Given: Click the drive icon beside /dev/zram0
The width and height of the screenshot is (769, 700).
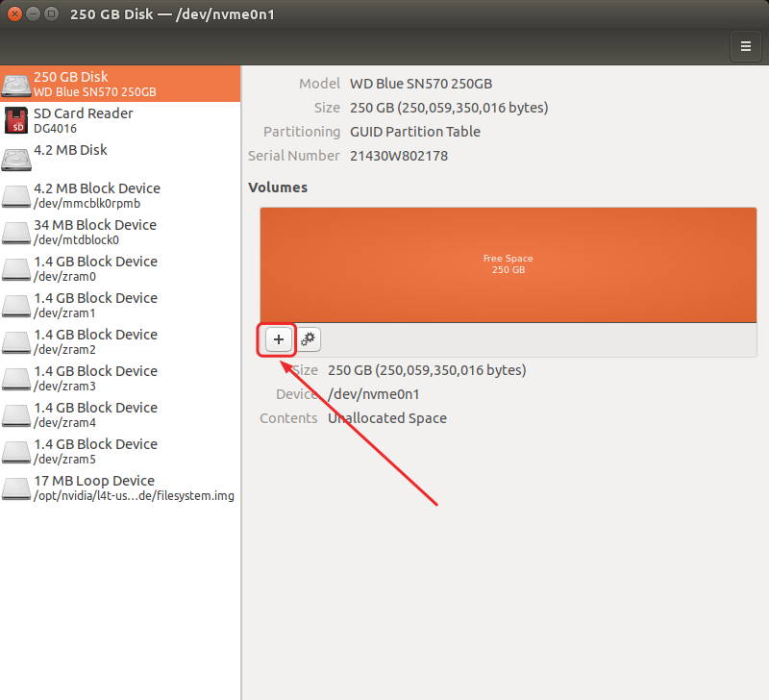Looking at the screenshot, I should (x=16, y=269).
